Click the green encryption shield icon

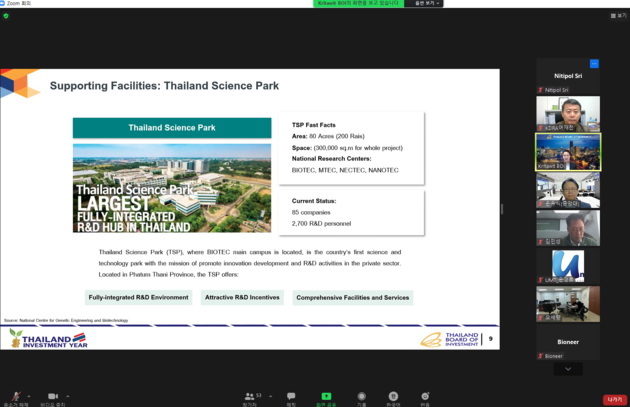point(6,16)
